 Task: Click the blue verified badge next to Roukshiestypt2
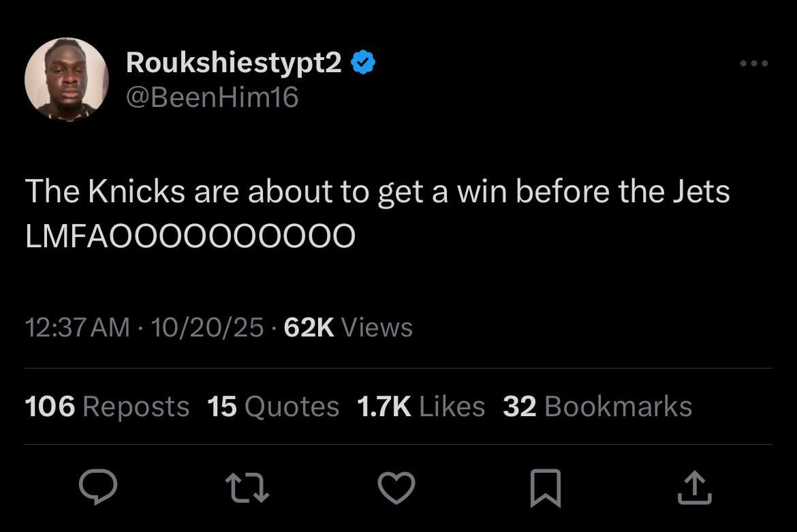click(x=364, y=61)
